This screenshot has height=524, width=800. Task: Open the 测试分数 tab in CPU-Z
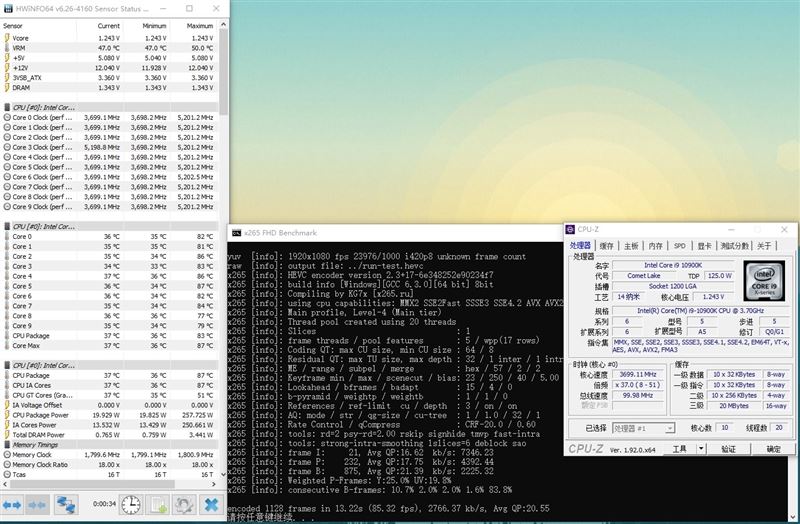[x=735, y=246]
